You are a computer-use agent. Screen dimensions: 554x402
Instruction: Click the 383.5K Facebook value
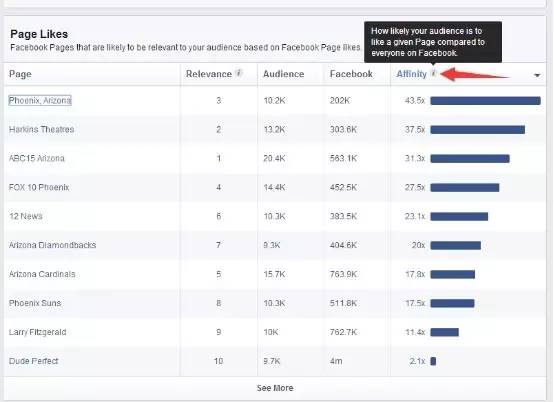343,216
